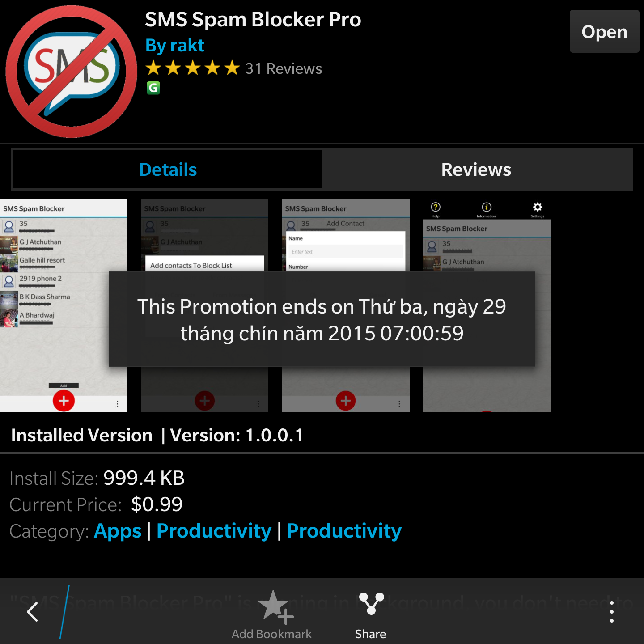View the fourth app screenshot thumbnail
644x644 pixels.
487,306
